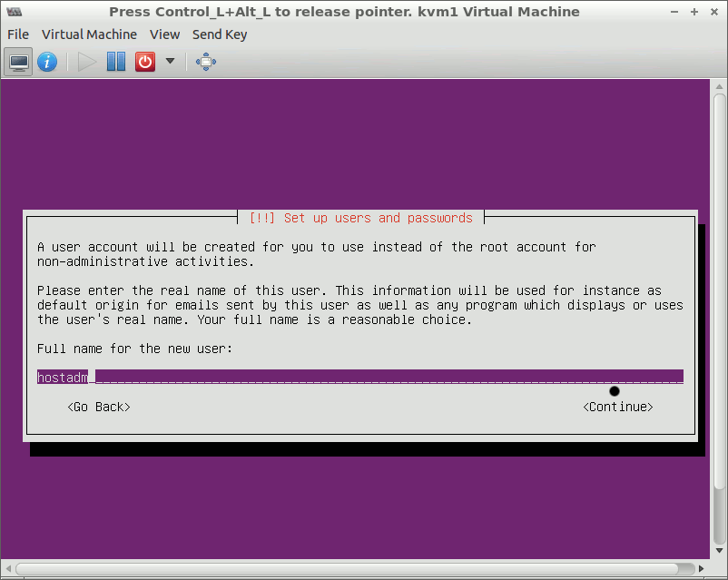Select the Go Back option in installer

99,407
